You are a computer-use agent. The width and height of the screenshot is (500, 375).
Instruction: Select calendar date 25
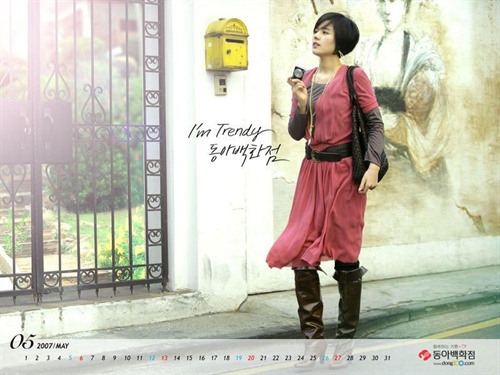[313, 358]
